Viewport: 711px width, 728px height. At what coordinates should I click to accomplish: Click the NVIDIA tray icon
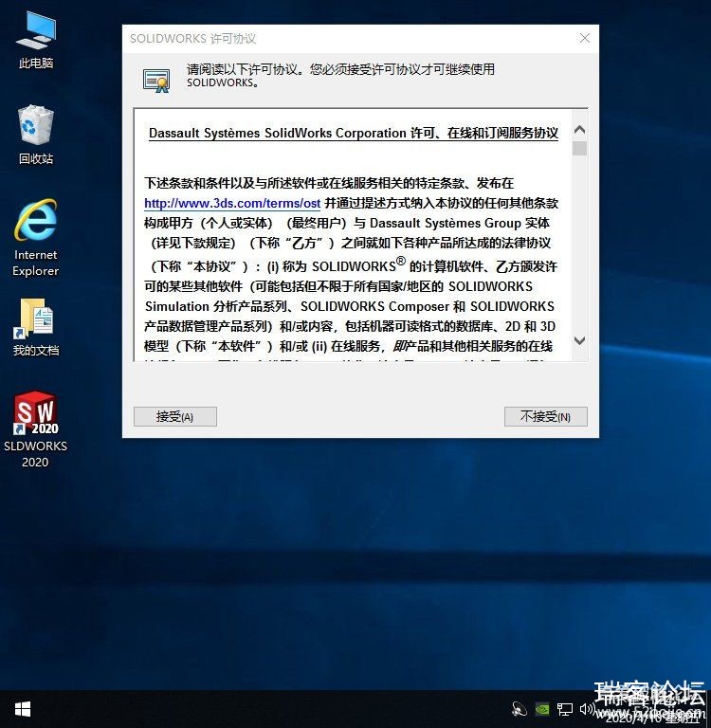click(x=542, y=709)
